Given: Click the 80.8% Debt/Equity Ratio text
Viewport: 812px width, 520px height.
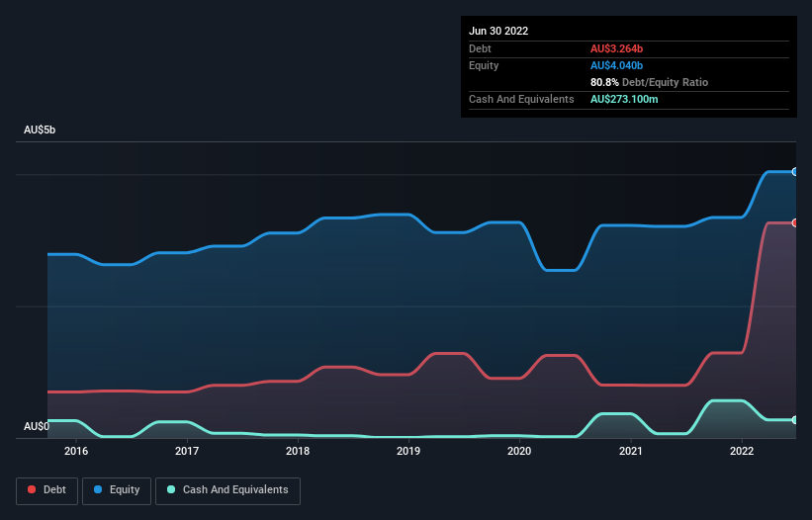Looking at the screenshot, I should (649, 82).
